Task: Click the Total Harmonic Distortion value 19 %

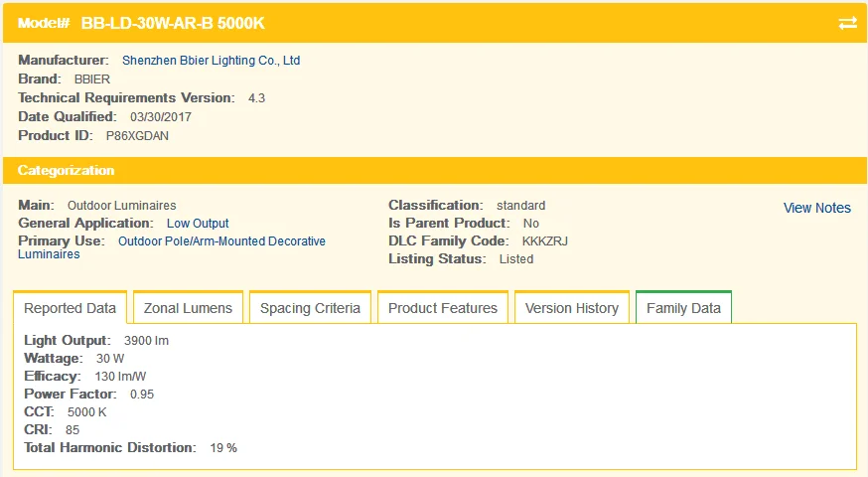Action: pyautogui.click(x=223, y=448)
